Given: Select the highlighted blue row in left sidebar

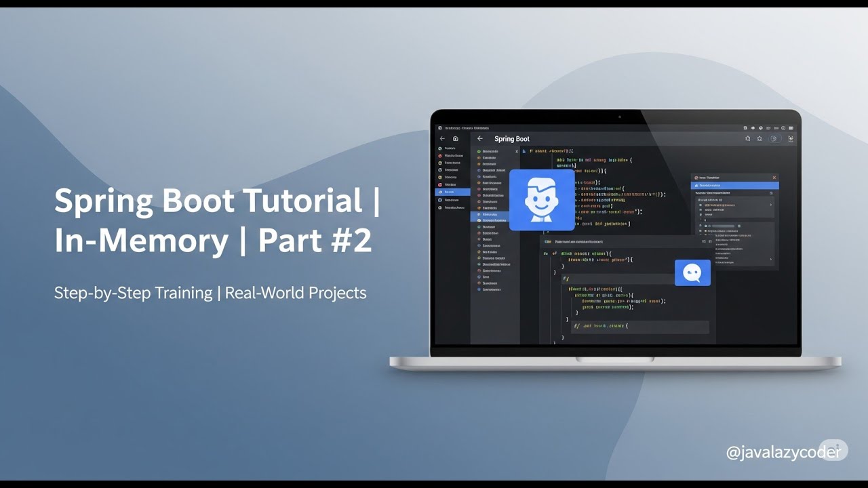Looking at the screenshot, I should tap(452, 192).
